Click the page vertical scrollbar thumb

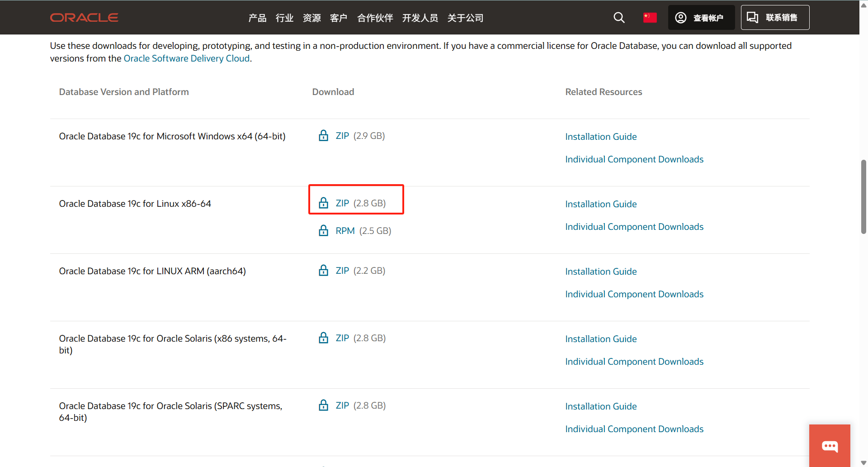point(863,196)
